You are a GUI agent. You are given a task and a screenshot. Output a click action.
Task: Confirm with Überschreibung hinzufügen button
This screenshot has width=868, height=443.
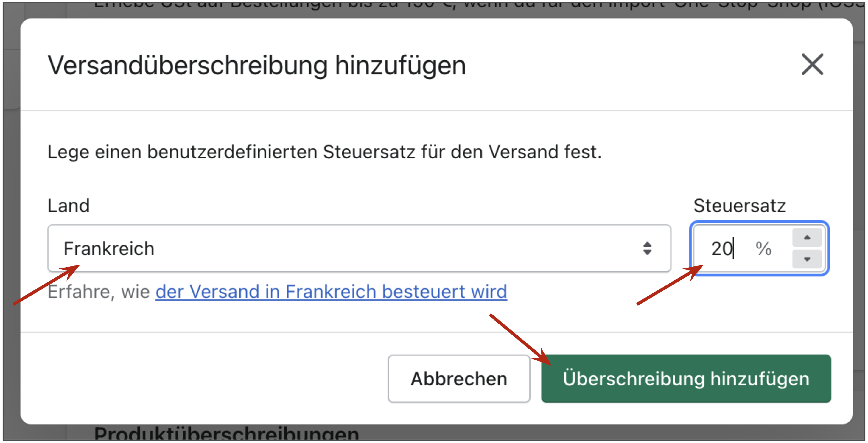pyautogui.click(x=686, y=378)
